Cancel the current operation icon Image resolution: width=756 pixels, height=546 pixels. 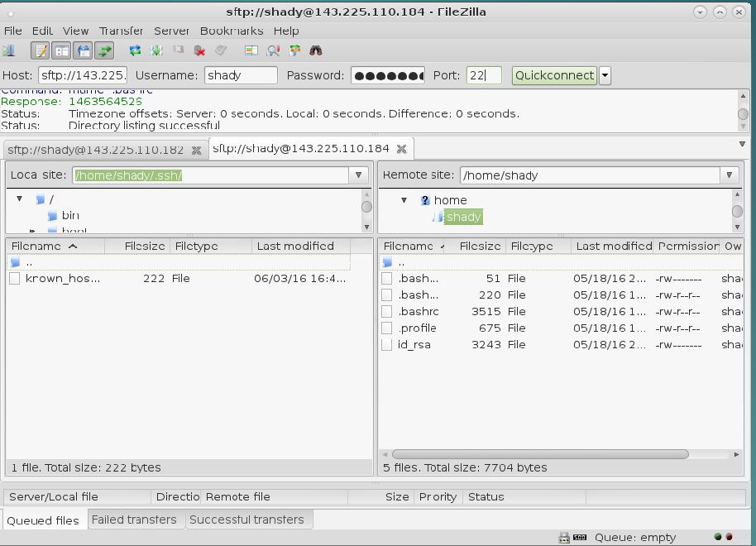pyautogui.click(x=179, y=50)
